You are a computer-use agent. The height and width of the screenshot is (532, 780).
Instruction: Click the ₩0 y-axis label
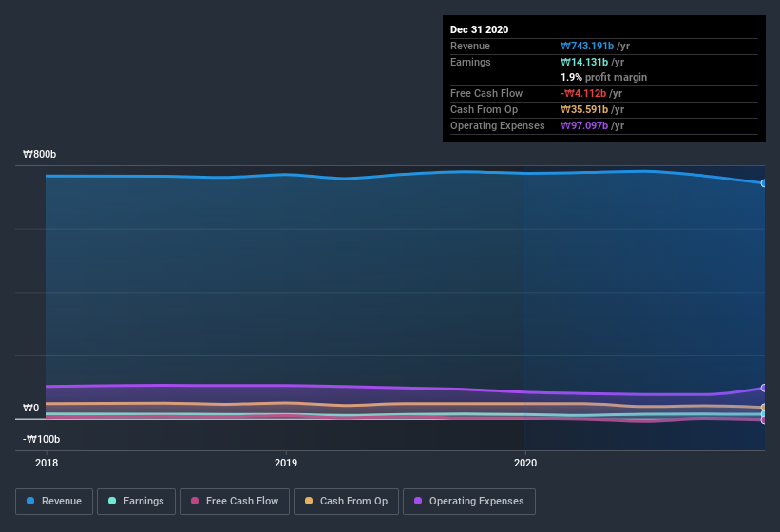point(30,408)
